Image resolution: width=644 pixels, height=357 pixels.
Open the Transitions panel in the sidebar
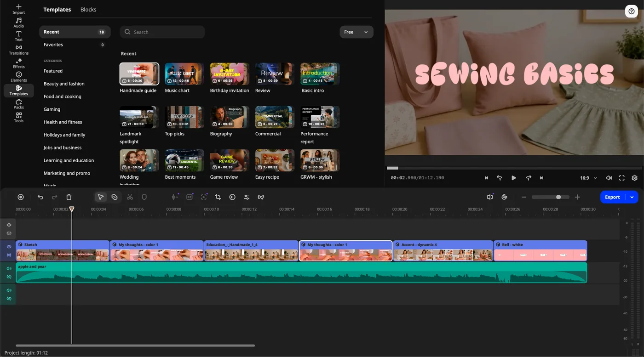point(18,50)
